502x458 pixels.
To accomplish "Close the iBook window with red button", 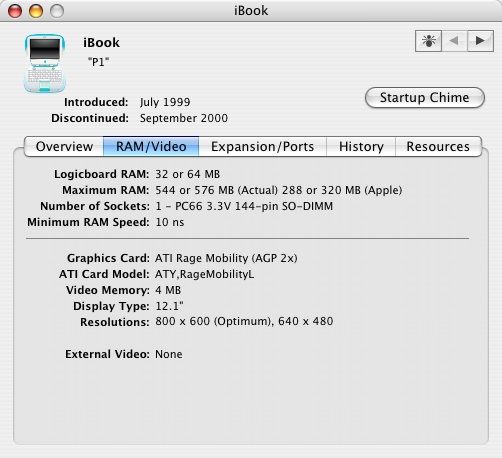I will [15, 11].
